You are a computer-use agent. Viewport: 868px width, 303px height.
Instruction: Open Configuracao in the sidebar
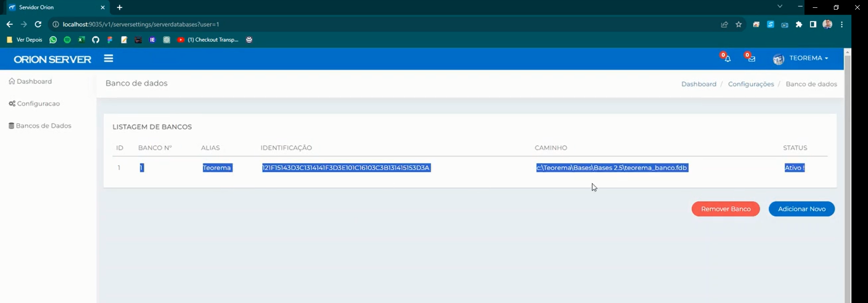click(35, 103)
